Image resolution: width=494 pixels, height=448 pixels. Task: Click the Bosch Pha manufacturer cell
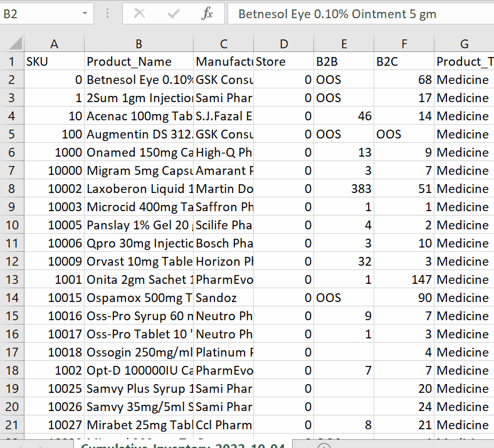click(x=223, y=243)
